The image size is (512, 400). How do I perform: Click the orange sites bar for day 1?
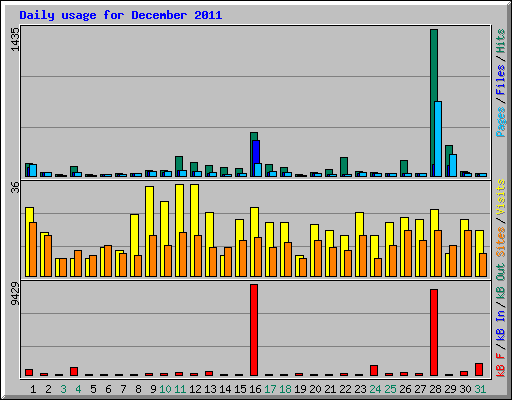[33, 249]
